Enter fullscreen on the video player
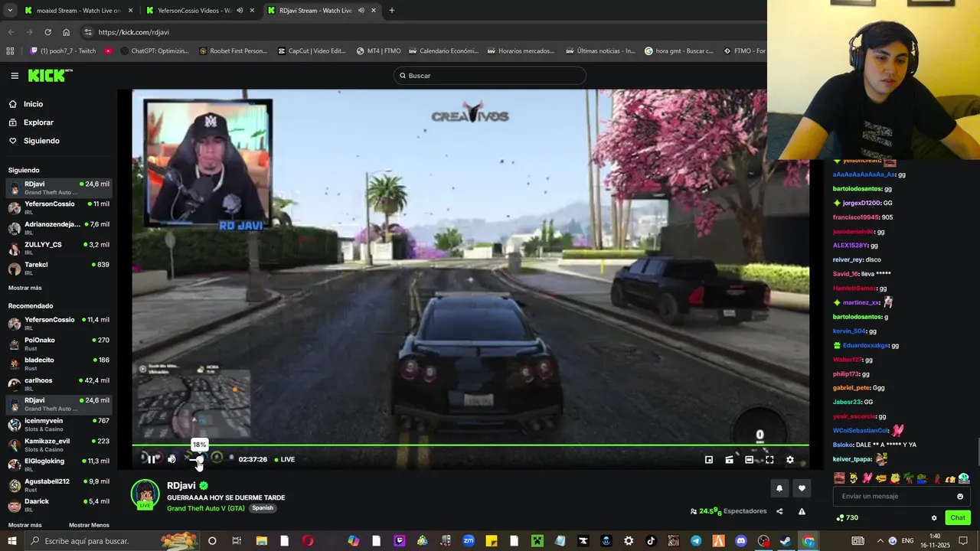 click(769, 460)
